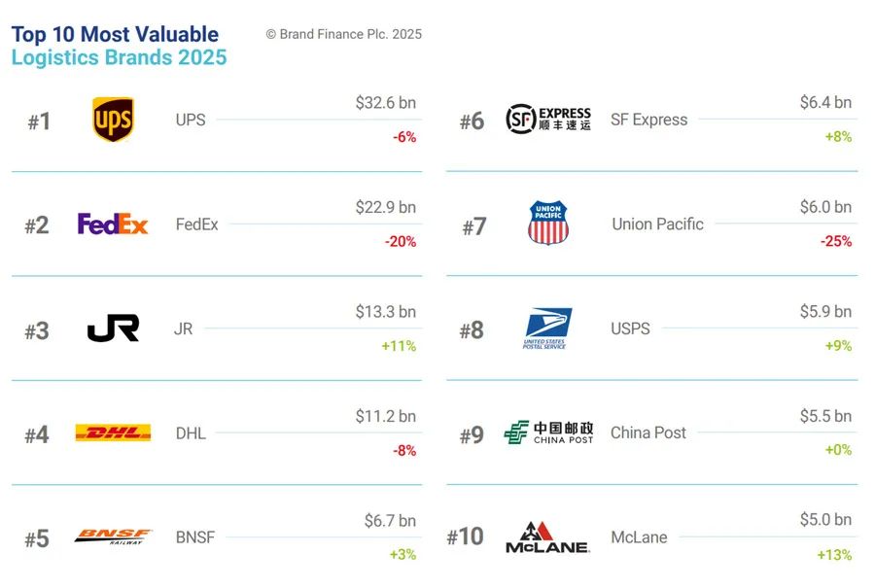875x588 pixels.
Task: Click the Union Pacific shield logo
Action: pos(548,223)
